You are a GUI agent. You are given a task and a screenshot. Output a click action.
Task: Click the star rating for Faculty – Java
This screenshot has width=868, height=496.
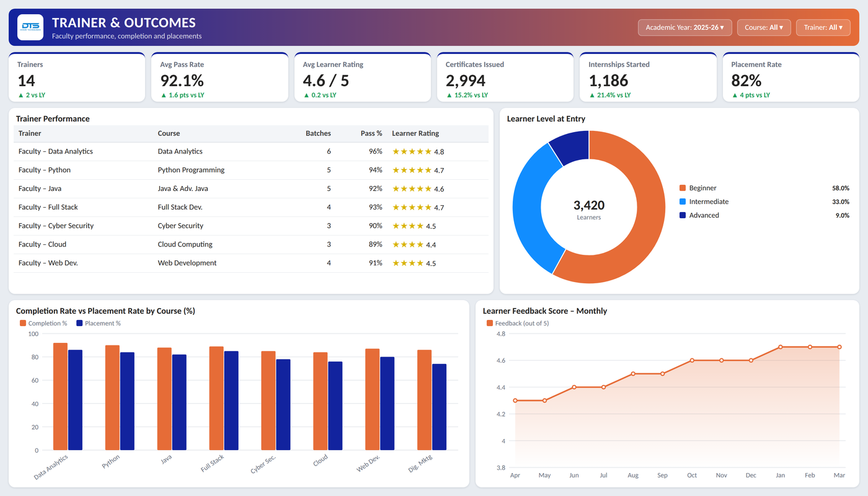(412, 188)
